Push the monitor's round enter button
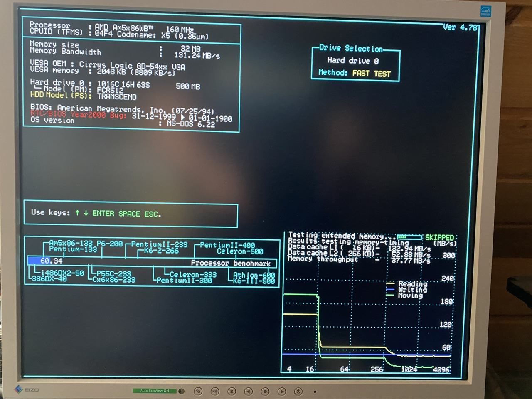The image size is (532, 399). point(265,391)
